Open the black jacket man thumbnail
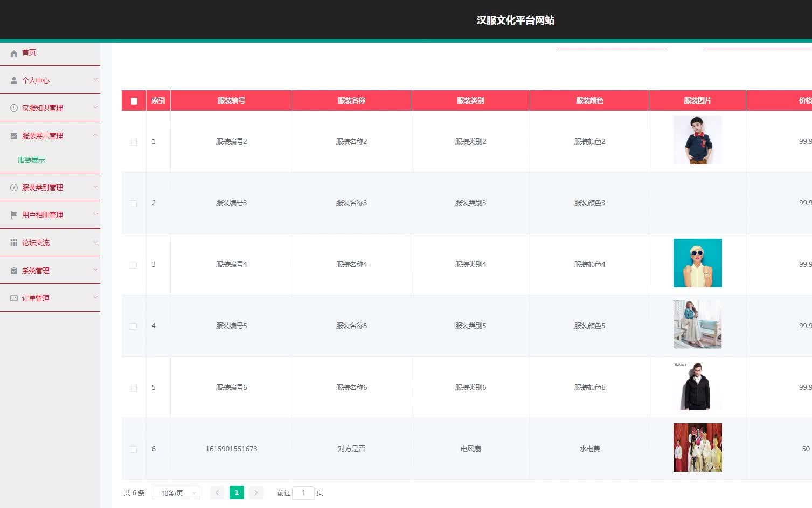Viewport: 812px width, 508px height. pyautogui.click(x=697, y=386)
